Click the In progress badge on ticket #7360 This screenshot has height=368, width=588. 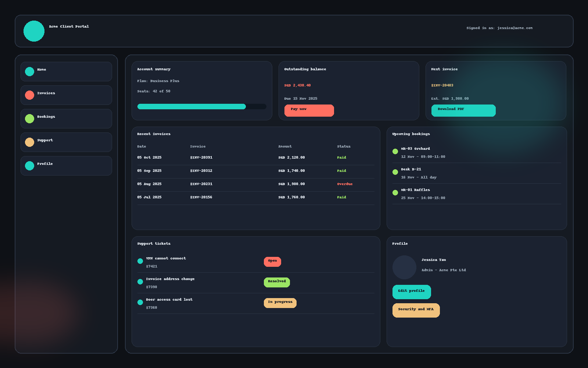tap(280, 303)
